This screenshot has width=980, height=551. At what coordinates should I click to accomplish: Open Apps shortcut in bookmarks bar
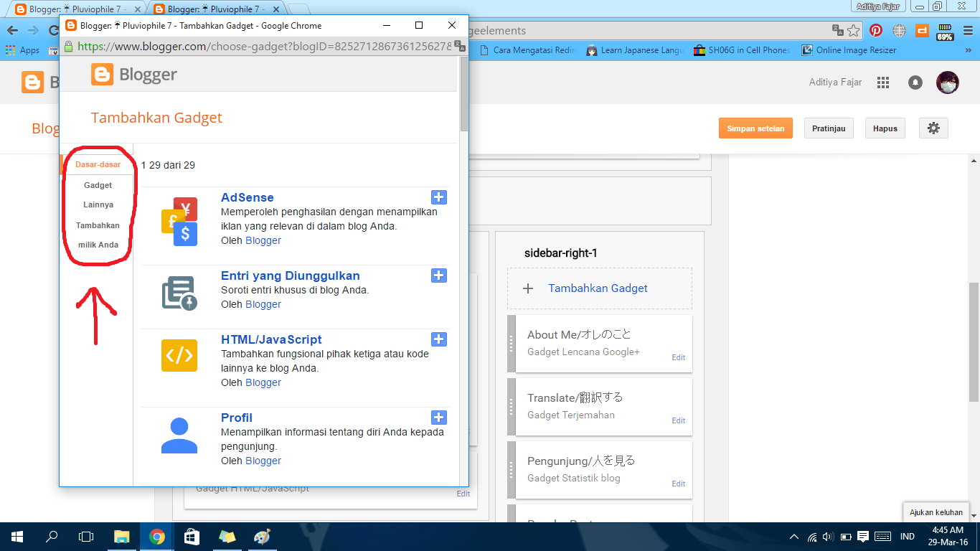[x=22, y=50]
